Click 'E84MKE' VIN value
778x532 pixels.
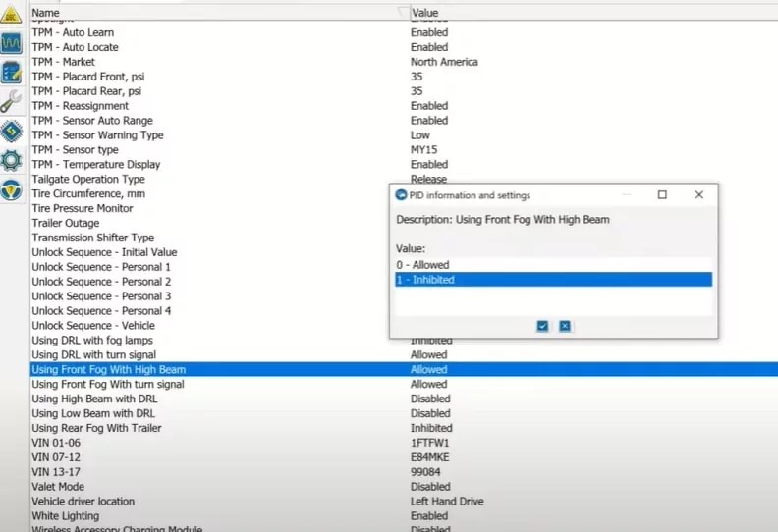(429, 457)
